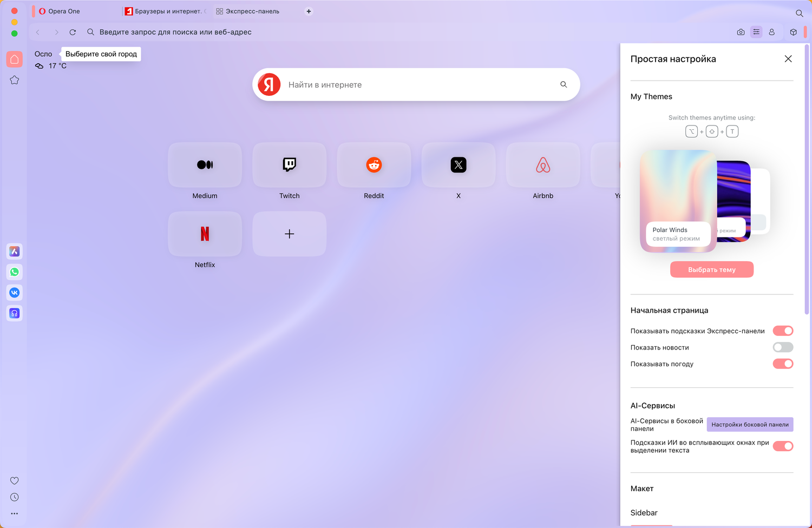Disable Показывать подсказки Экспресс-панели toggle

click(783, 331)
